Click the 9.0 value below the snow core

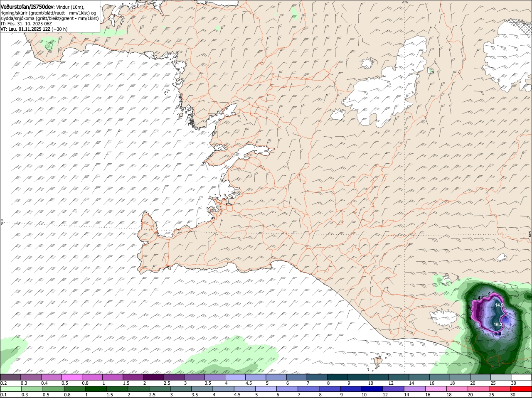tap(499, 333)
